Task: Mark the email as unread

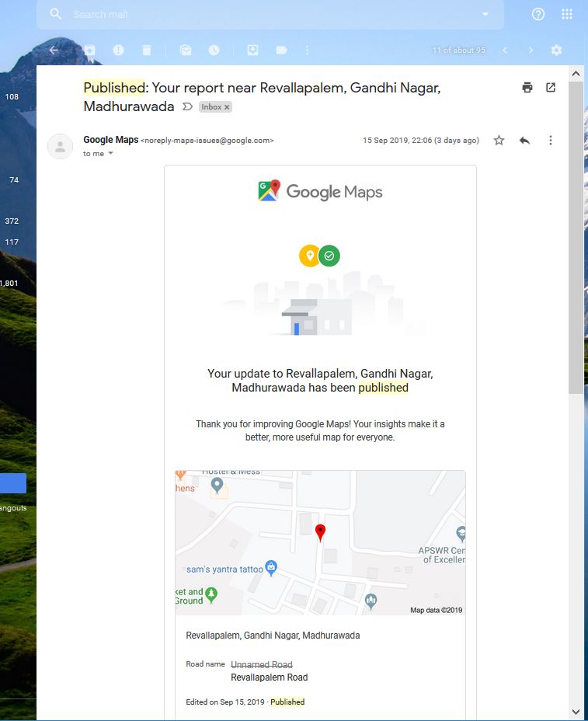Action: click(186, 51)
